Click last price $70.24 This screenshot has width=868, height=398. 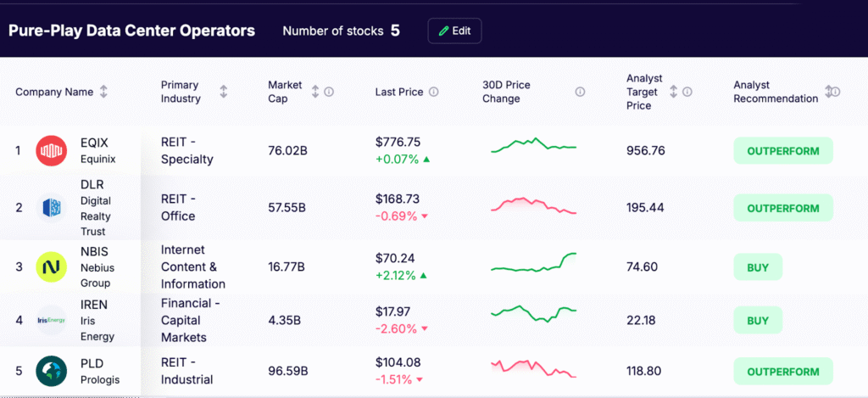395,258
